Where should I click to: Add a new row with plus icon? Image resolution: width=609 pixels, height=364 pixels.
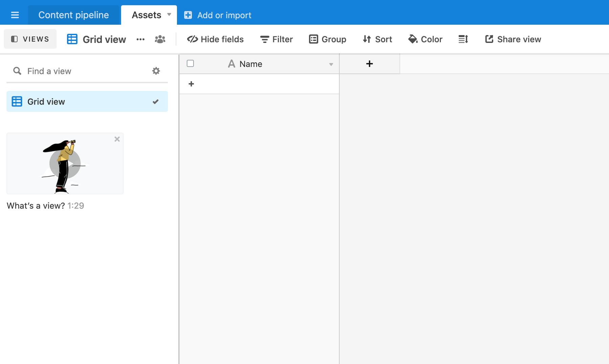191,84
